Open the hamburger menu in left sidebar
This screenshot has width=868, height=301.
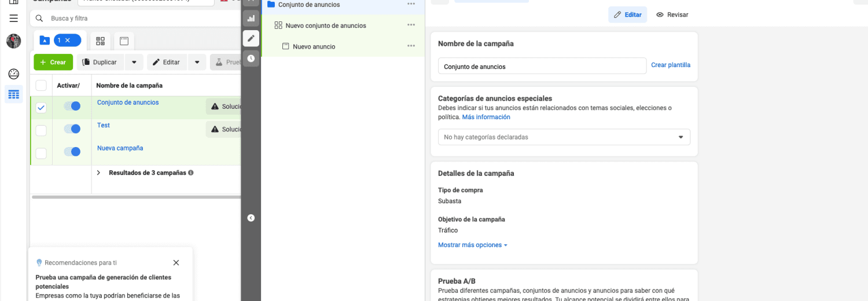[13, 19]
